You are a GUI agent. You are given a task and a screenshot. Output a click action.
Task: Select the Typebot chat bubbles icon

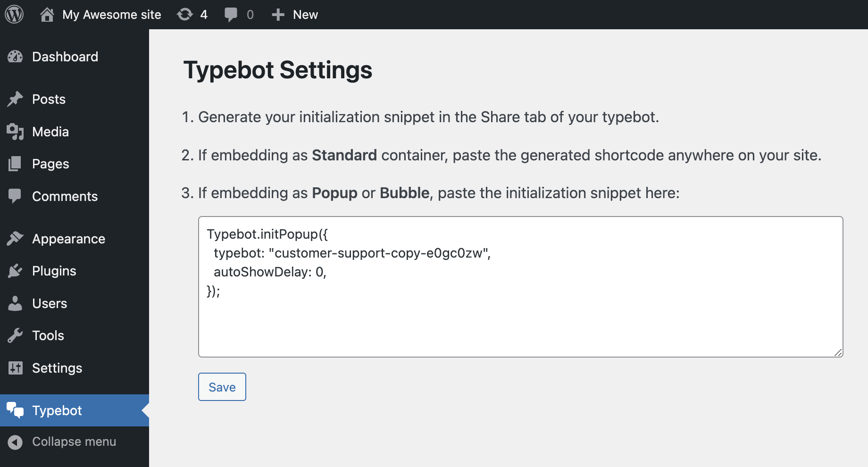(x=16, y=410)
